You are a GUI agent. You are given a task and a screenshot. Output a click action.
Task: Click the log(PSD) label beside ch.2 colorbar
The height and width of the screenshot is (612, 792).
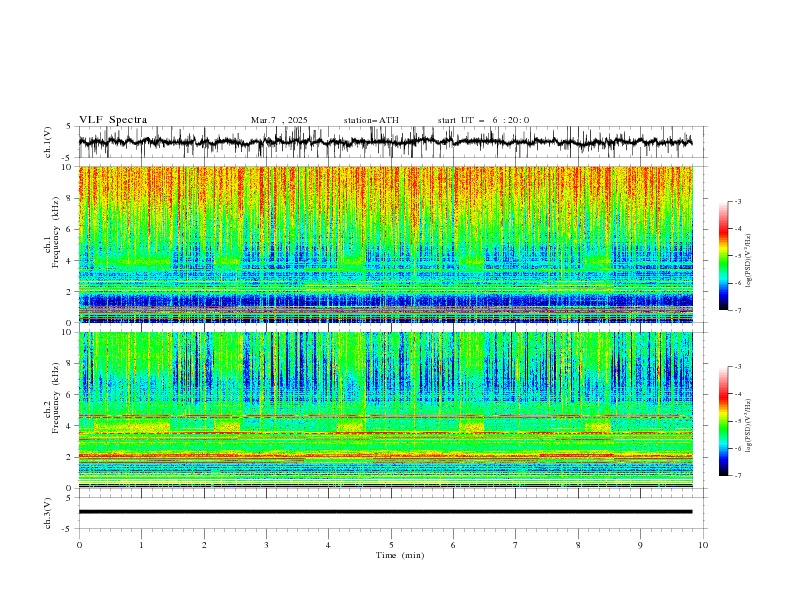point(749,425)
